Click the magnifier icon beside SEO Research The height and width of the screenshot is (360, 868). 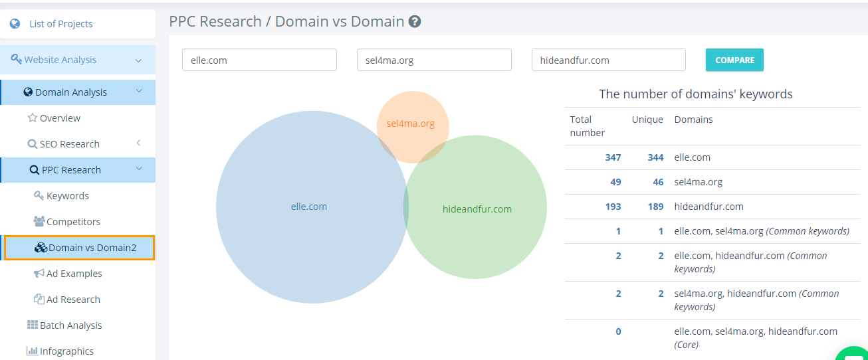coord(33,144)
